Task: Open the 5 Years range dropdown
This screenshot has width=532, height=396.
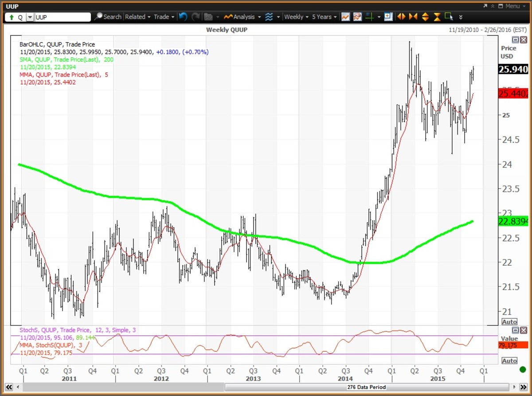Action: tap(324, 17)
